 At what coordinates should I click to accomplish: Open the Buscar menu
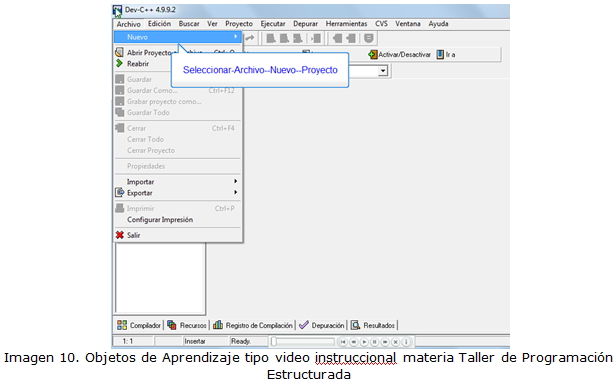[x=189, y=24]
